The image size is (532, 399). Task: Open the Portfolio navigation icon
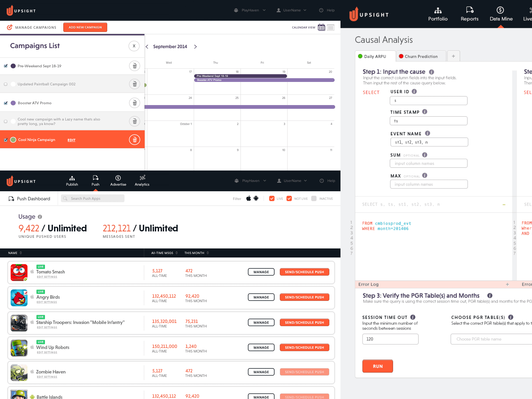pyautogui.click(x=438, y=11)
